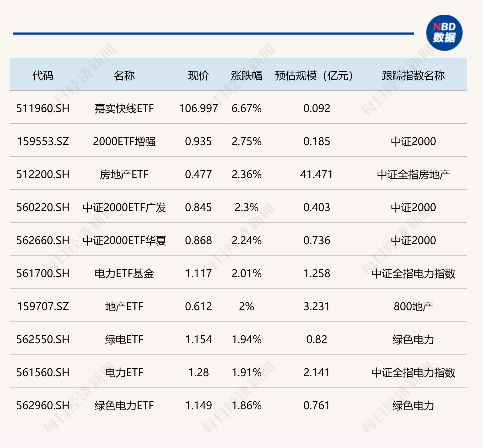This screenshot has width=483, height=448.
Task: Click the change value 2.01%
Action: click(x=246, y=274)
